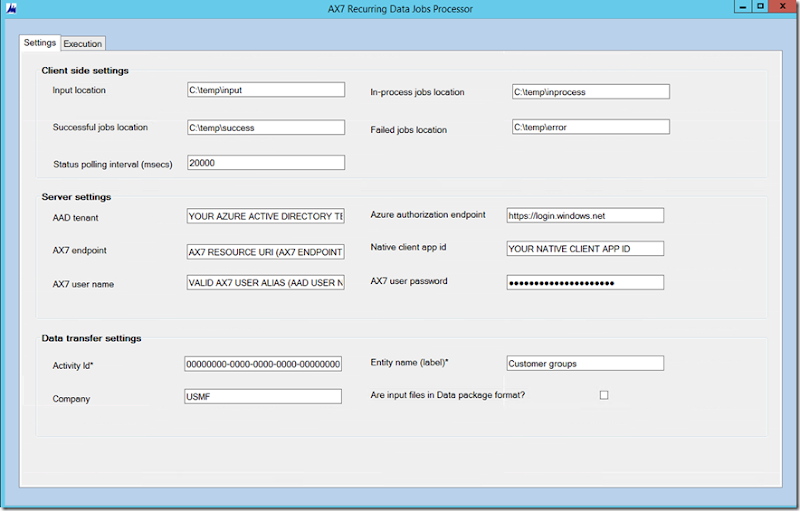Focus the Successful jobs location field
800x511 pixels.
tap(266, 127)
